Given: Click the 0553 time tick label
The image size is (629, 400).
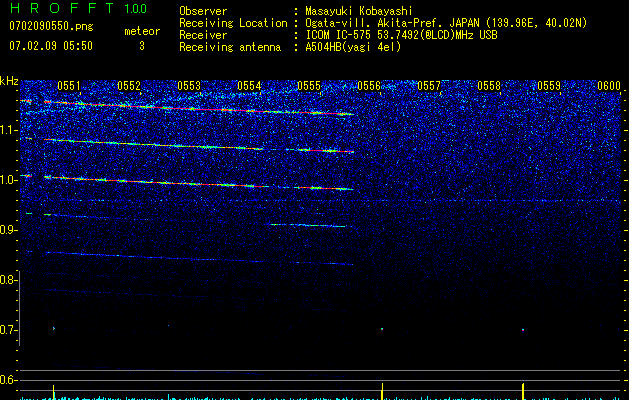Looking at the screenshot, I should [189, 86].
